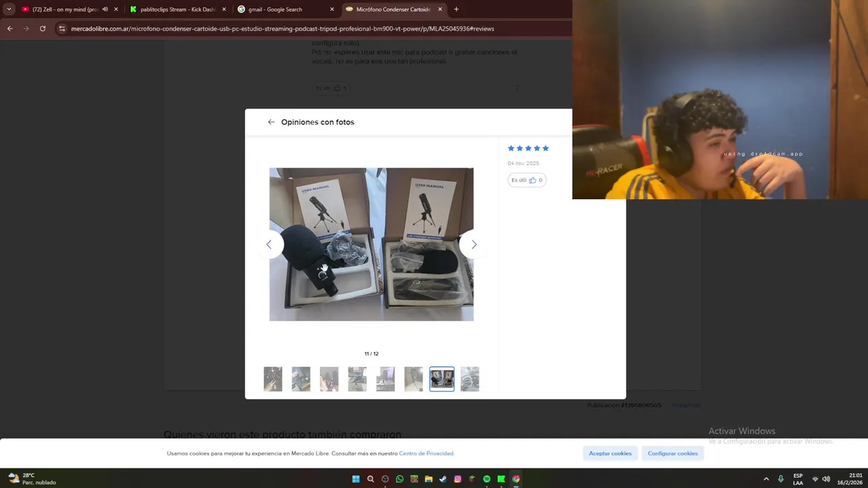
Task: Go back one page in browser
Action: [x=9, y=28]
